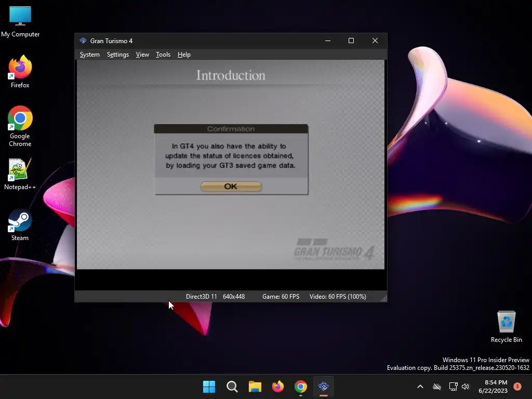Open the View menu
This screenshot has height=399, width=532.
142,55
